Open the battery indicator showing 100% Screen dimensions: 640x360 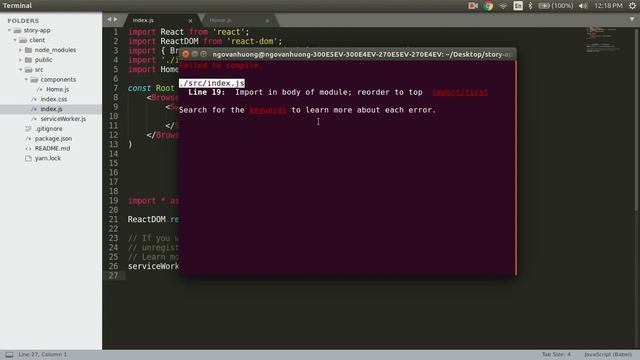click(556, 6)
